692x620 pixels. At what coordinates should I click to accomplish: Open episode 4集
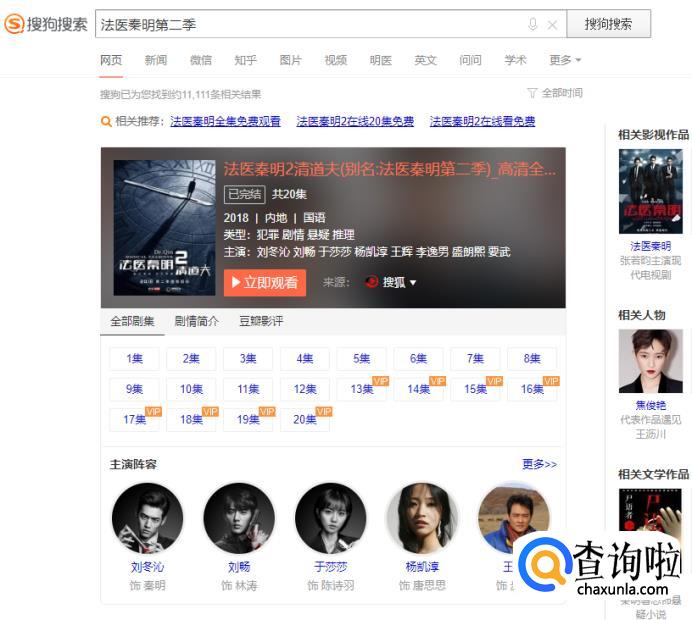(x=305, y=359)
